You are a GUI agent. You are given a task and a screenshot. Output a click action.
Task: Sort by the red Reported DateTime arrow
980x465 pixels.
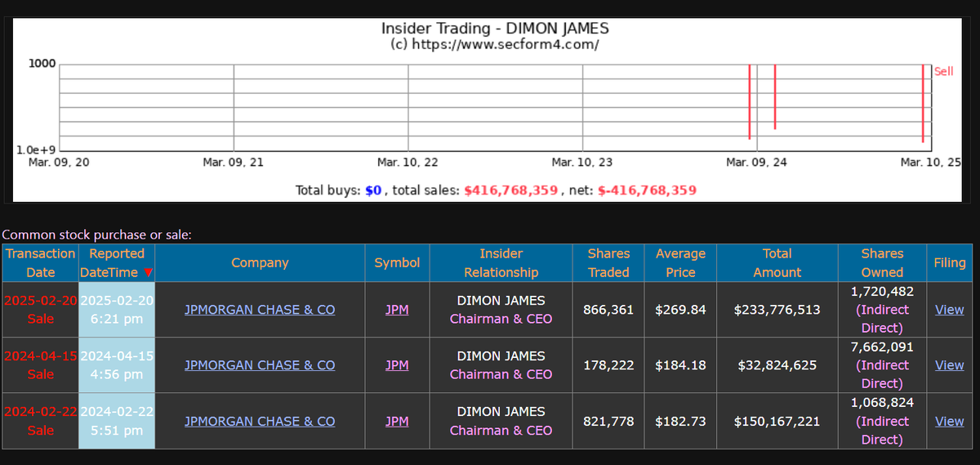point(148,273)
